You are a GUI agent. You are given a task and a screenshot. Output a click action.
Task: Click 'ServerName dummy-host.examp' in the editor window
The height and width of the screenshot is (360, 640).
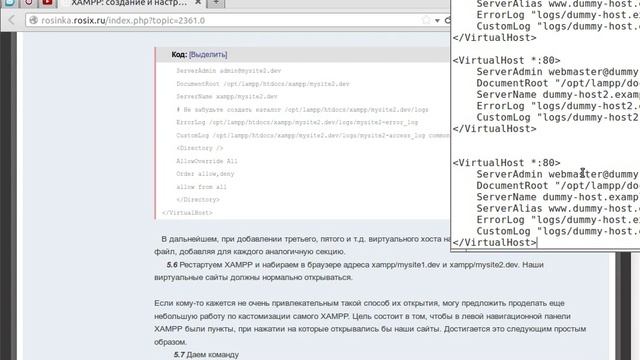(558, 197)
